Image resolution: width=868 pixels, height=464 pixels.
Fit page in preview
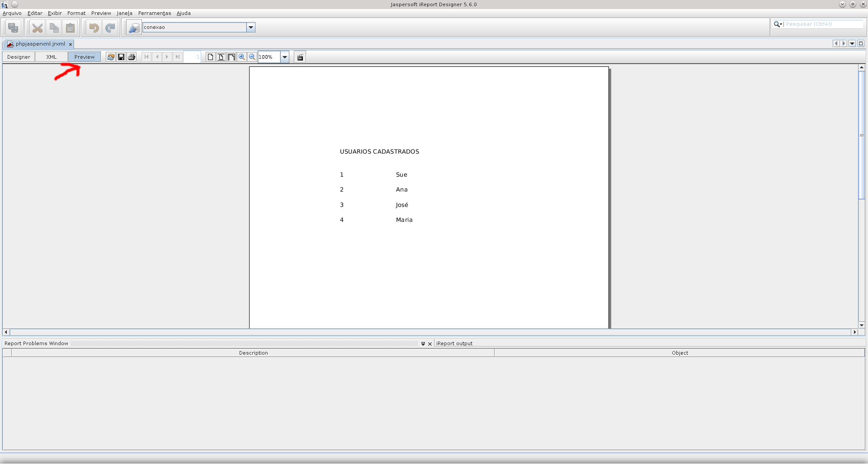tap(221, 57)
